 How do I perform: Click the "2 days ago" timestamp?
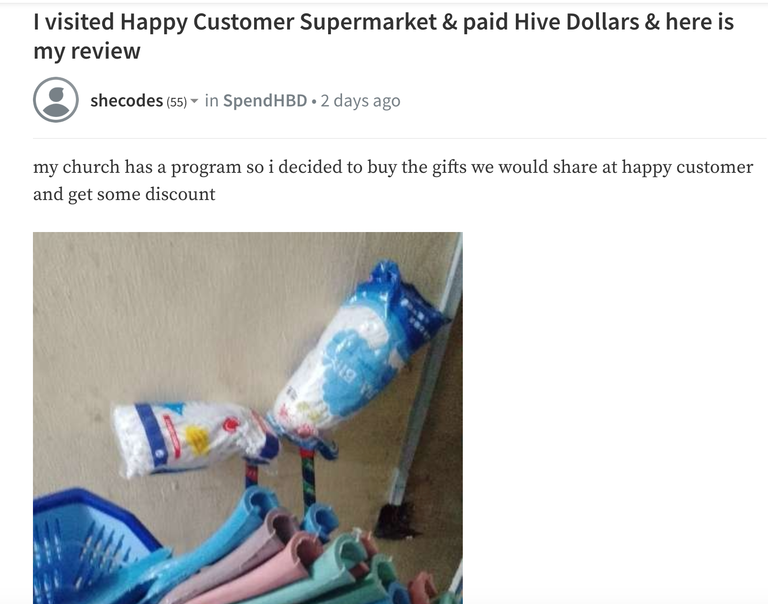point(360,101)
